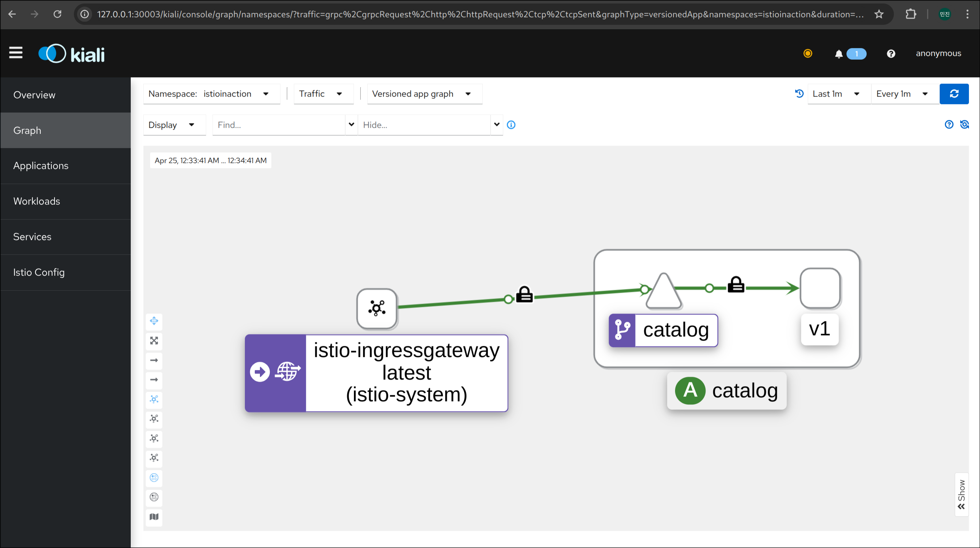This screenshot has height=548, width=980.
Task: Click the orange mesh status indicator
Action: [808, 53]
